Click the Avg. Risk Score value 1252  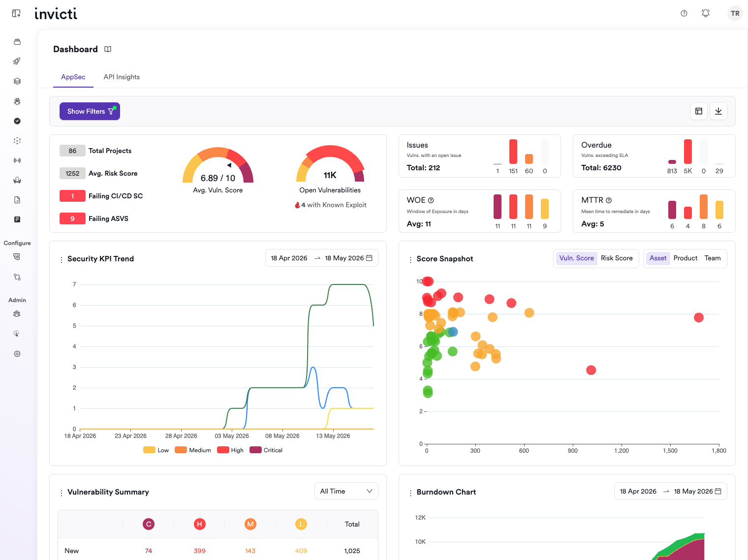point(73,174)
